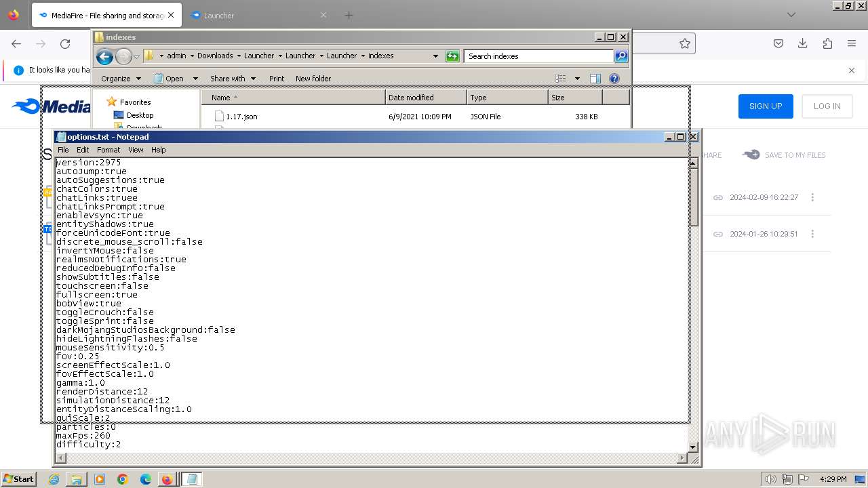Screen dimensions: 868x488
Task: Click Print in Explorer toolbar
Action: click(x=277, y=79)
